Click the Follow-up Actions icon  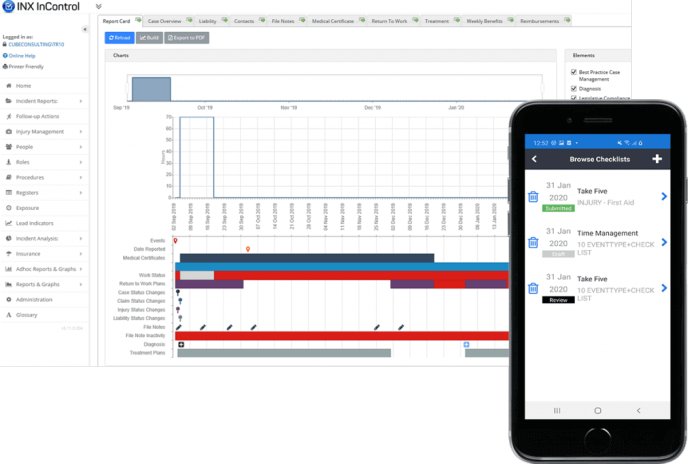(x=8, y=116)
